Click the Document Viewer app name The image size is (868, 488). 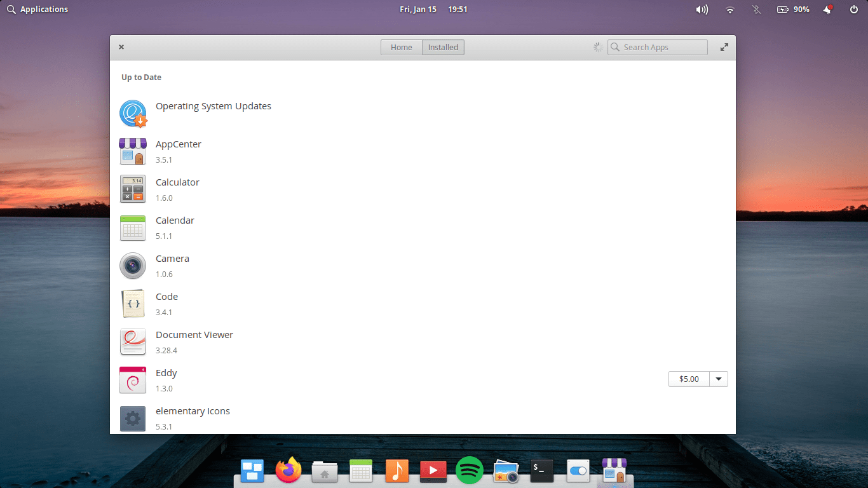pos(194,335)
